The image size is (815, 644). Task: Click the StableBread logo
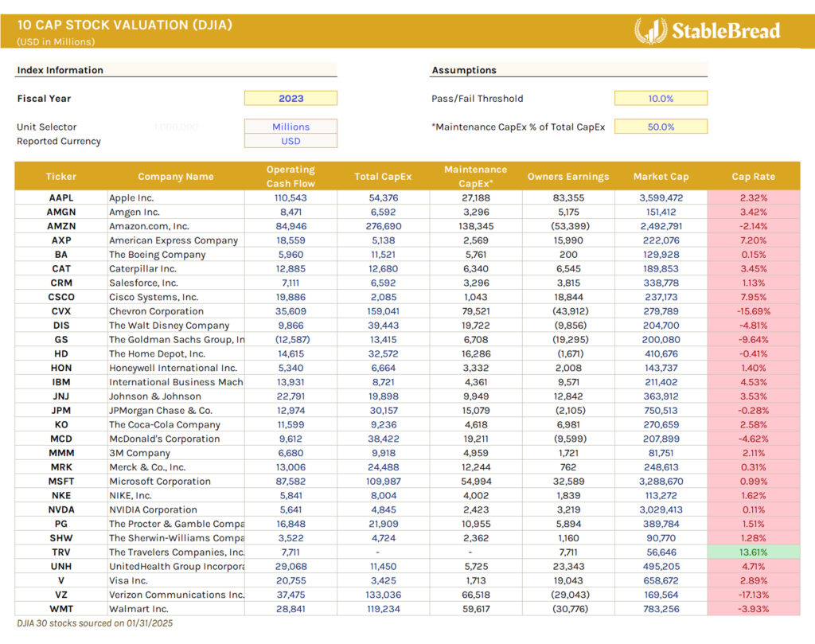(707, 31)
